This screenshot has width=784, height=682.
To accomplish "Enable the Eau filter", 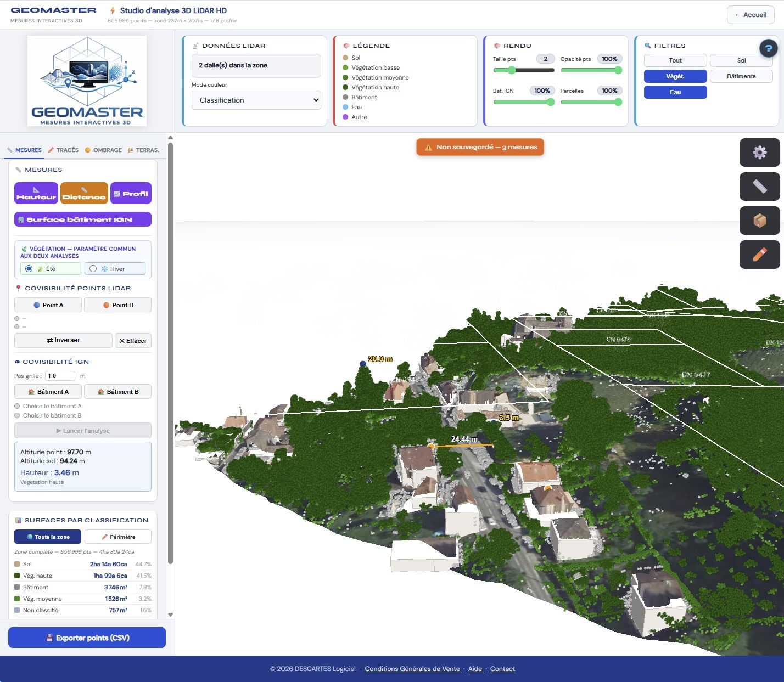I will [x=675, y=92].
